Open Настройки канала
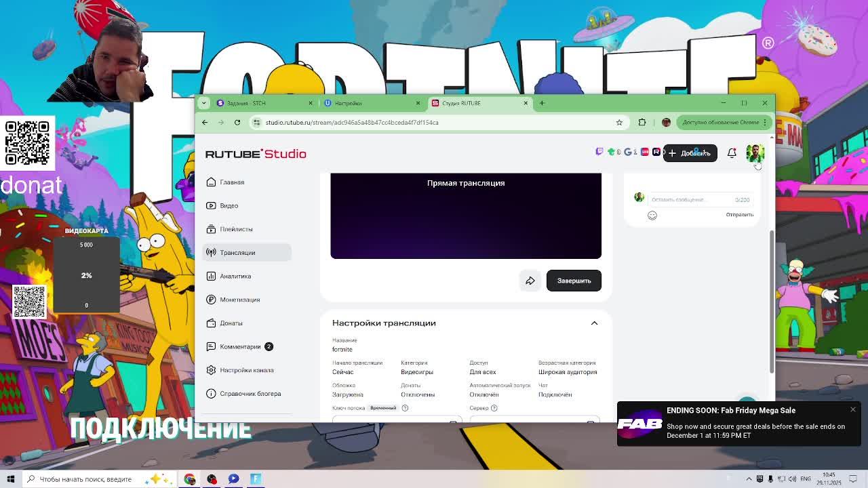Image resolution: width=868 pixels, height=488 pixels. (247, 370)
